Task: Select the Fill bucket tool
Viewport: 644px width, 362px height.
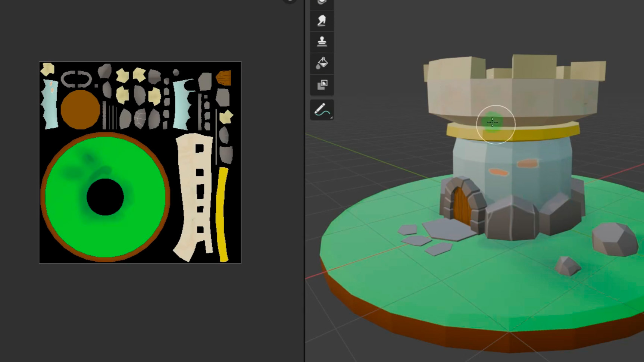Action: [x=322, y=63]
